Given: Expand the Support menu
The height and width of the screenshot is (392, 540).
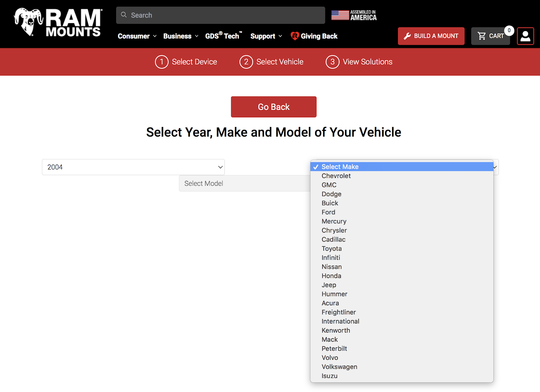Looking at the screenshot, I should pos(266,36).
